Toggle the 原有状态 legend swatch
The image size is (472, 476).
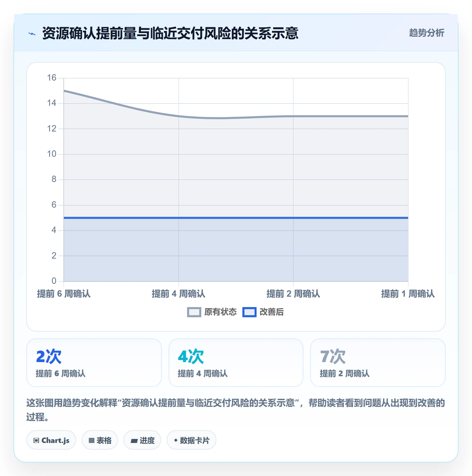point(194,312)
